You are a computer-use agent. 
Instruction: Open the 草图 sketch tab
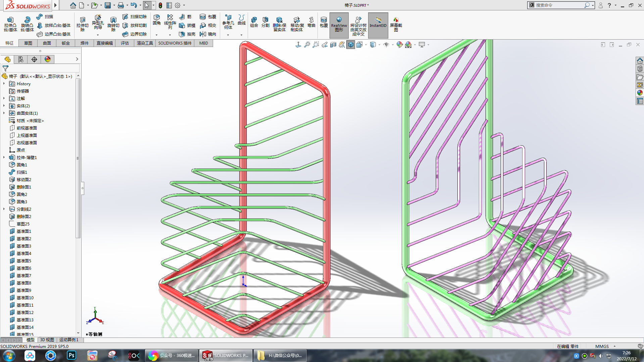point(28,43)
